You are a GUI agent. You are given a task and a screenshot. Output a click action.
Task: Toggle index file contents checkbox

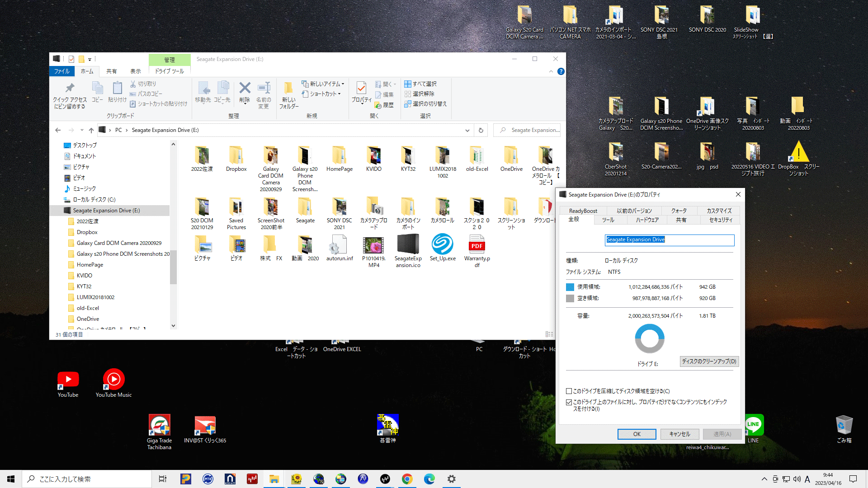[x=569, y=402]
